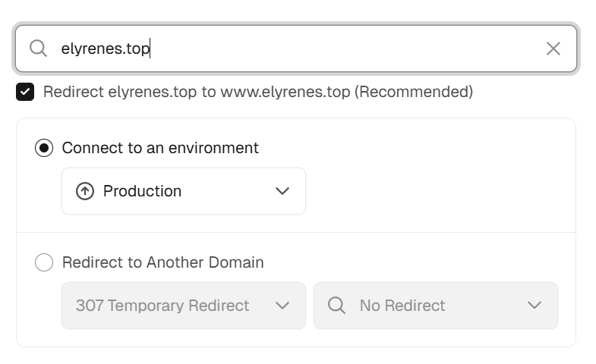Open the 307 Temporary Redirect dropdown
The height and width of the screenshot is (364, 596).
tap(184, 306)
